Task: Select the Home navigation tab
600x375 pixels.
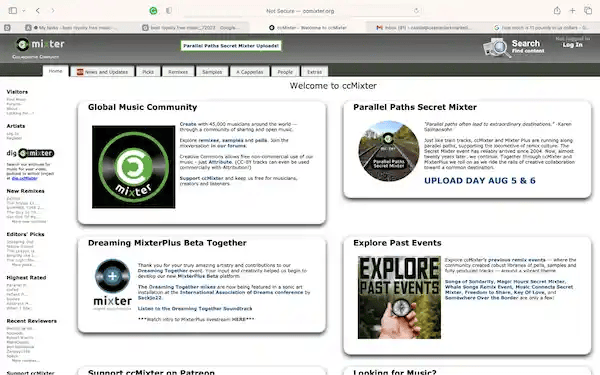Action: click(x=55, y=71)
